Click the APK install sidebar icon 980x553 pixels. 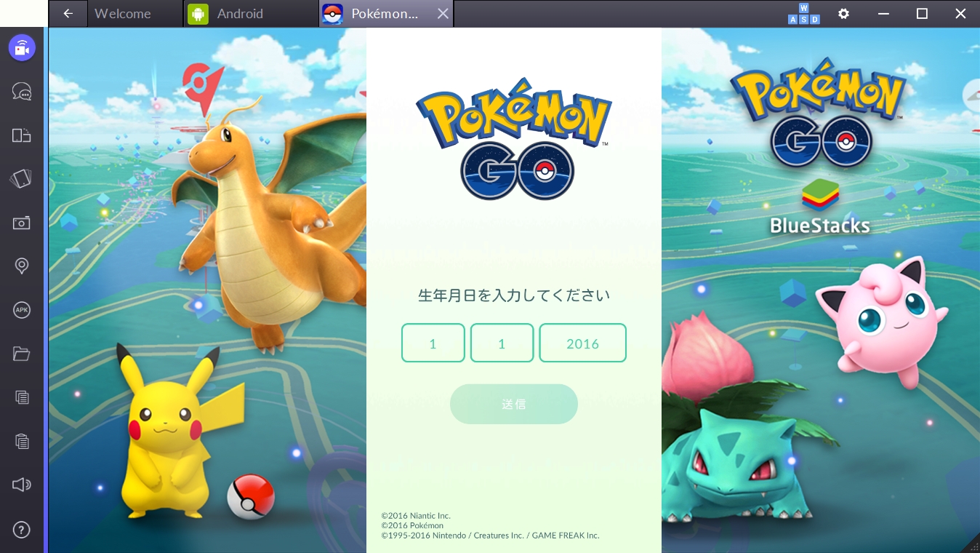point(22,310)
